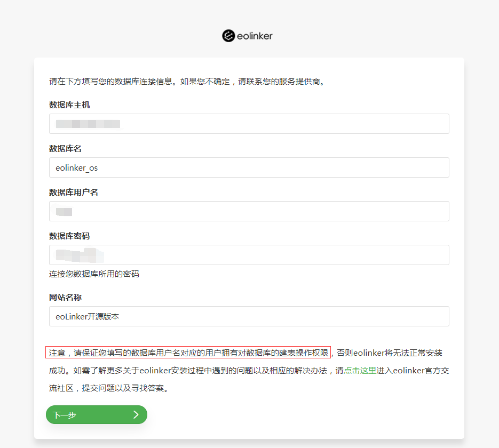Viewport: 499px width, 448px height.
Task: Click the 网站名称 label
Action: (x=65, y=298)
